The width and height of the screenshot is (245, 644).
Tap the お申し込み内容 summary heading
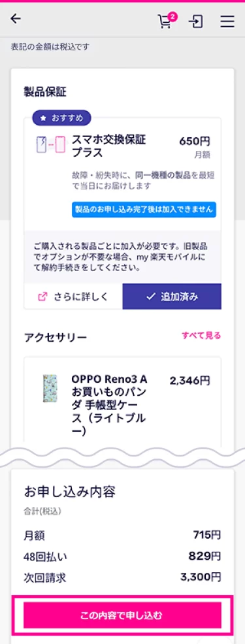[x=70, y=491]
